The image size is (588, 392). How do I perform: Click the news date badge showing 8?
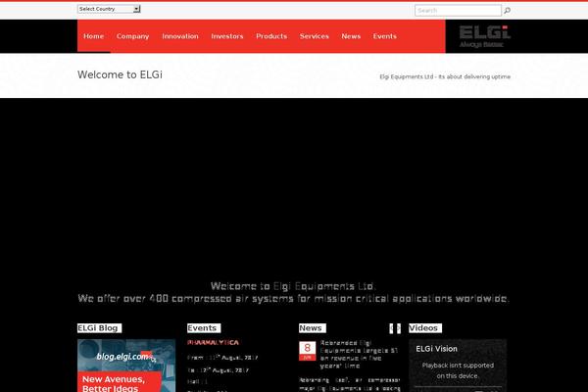tap(307, 351)
